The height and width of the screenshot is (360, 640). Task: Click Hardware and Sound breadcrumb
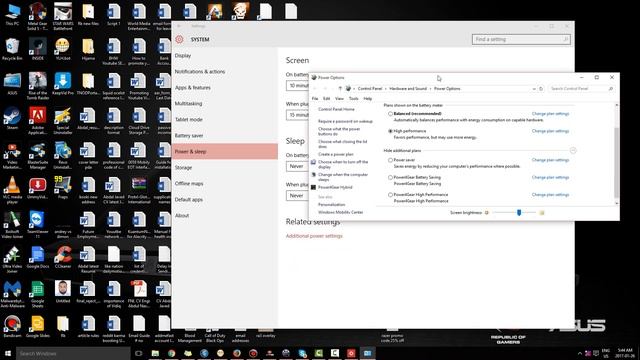pos(408,89)
